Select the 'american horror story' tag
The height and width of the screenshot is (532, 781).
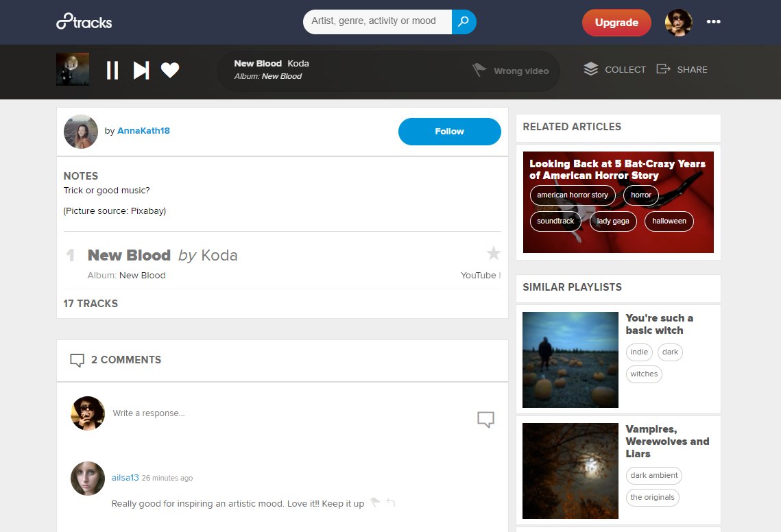point(573,195)
